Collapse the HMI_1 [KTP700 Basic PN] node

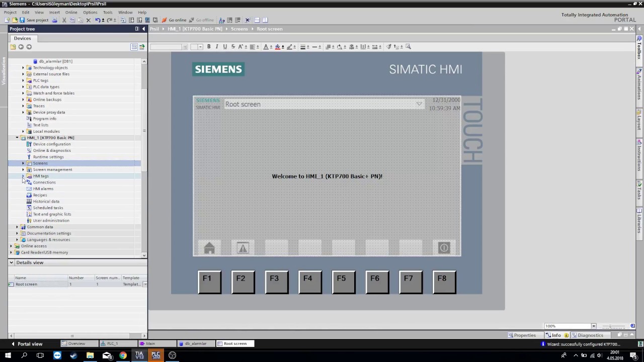[x=17, y=138]
